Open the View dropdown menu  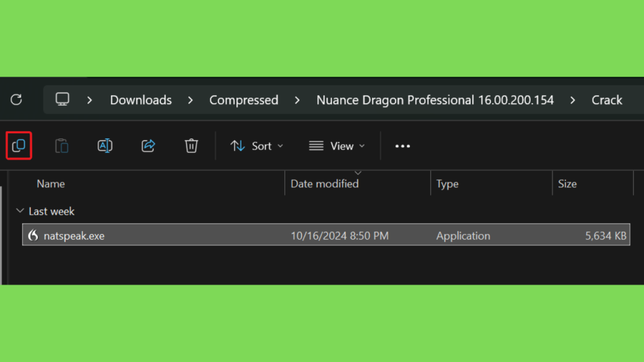337,146
